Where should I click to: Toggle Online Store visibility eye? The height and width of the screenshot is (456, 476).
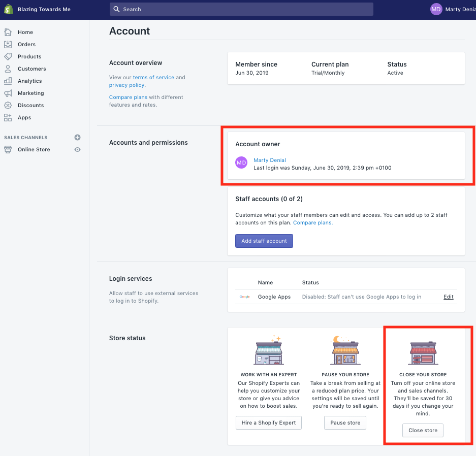77,149
